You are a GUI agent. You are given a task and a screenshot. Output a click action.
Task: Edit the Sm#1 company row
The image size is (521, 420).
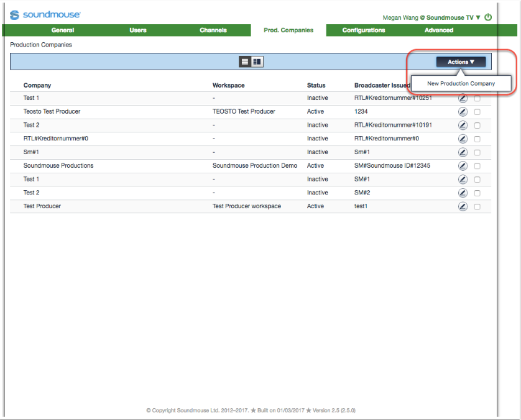click(x=463, y=152)
